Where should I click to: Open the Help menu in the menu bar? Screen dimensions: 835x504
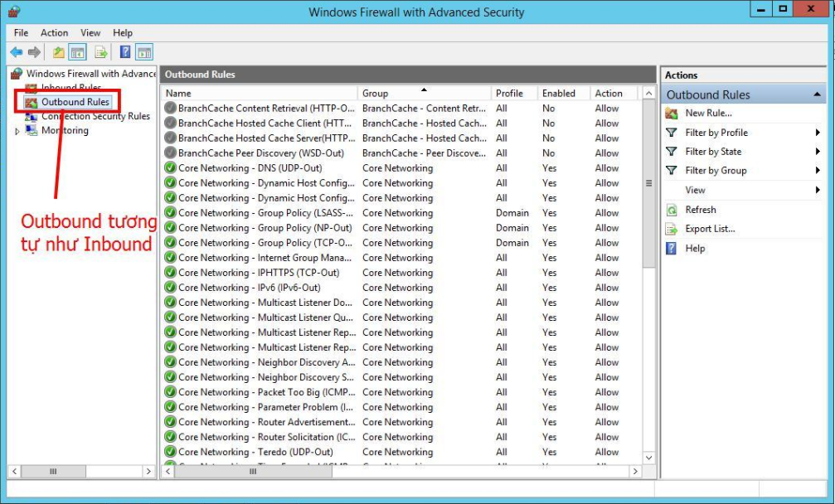click(x=123, y=33)
